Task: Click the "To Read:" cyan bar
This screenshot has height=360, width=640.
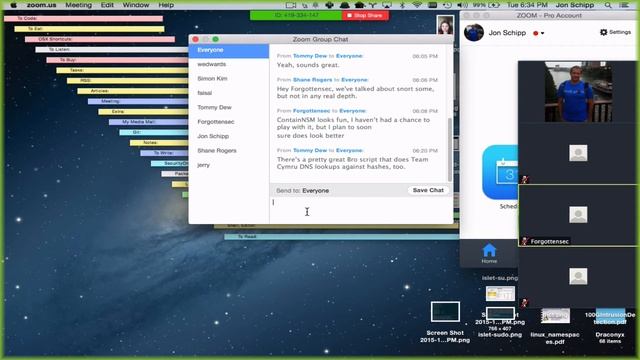Action: click(341, 237)
